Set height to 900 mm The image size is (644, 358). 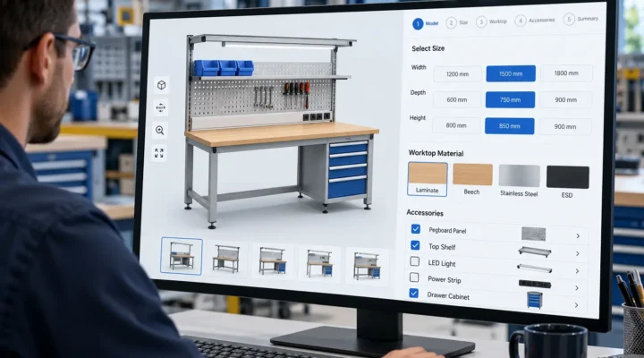[x=565, y=127]
